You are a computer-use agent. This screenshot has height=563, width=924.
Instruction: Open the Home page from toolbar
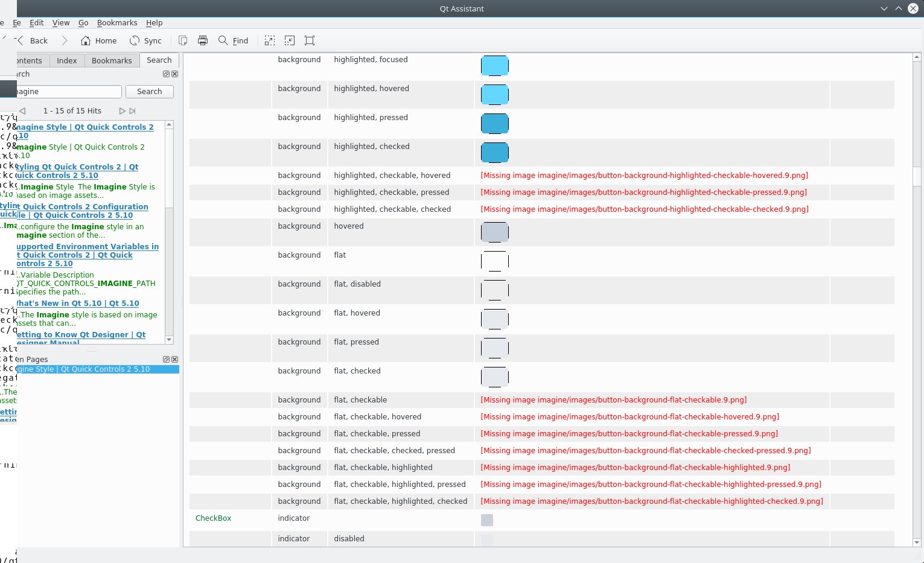click(99, 40)
